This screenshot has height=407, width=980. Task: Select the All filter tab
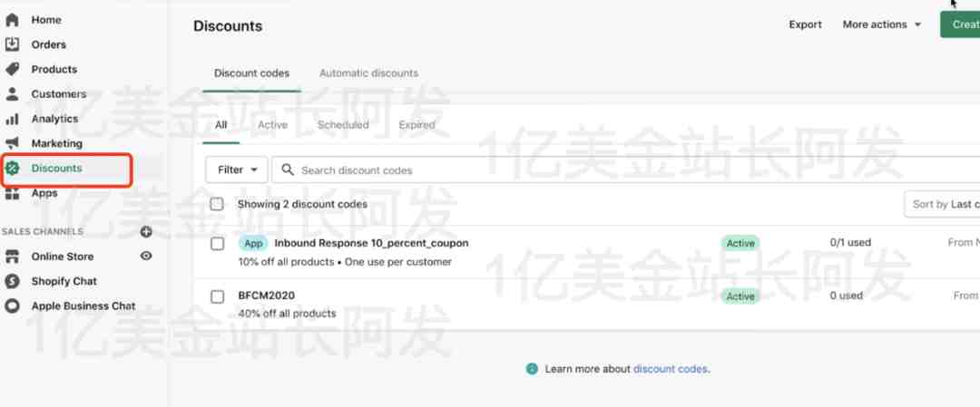[220, 125]
